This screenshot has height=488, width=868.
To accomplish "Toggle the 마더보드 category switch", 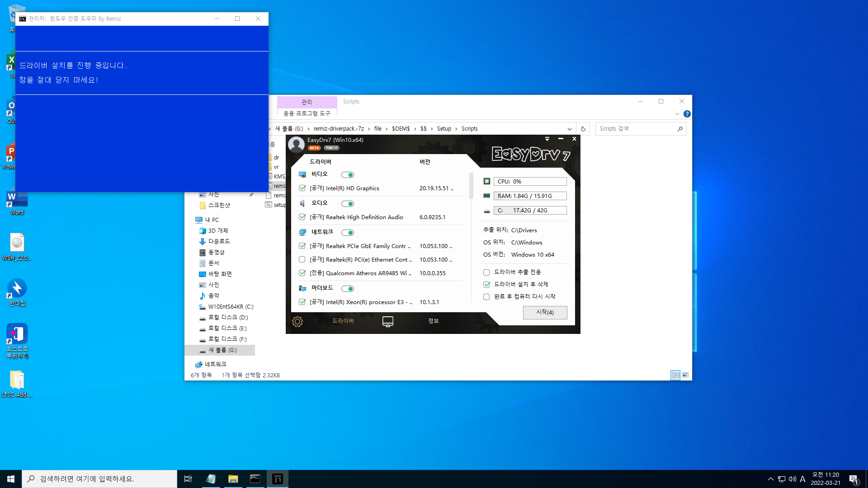I will click(x=348, y=289).
